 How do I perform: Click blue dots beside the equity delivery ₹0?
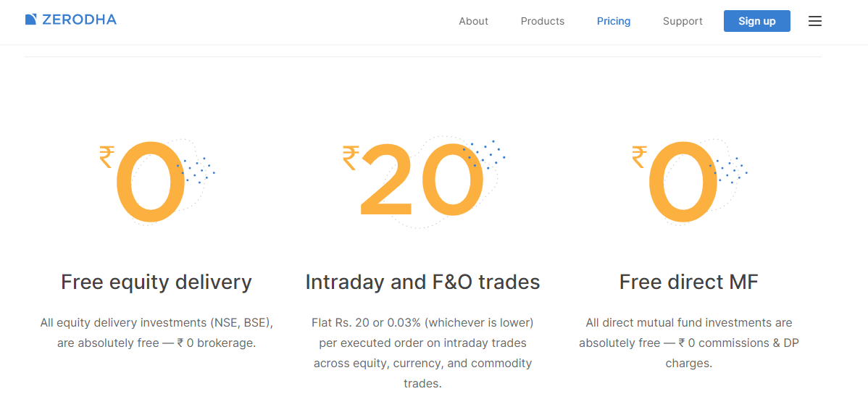[x=196, y=169]
